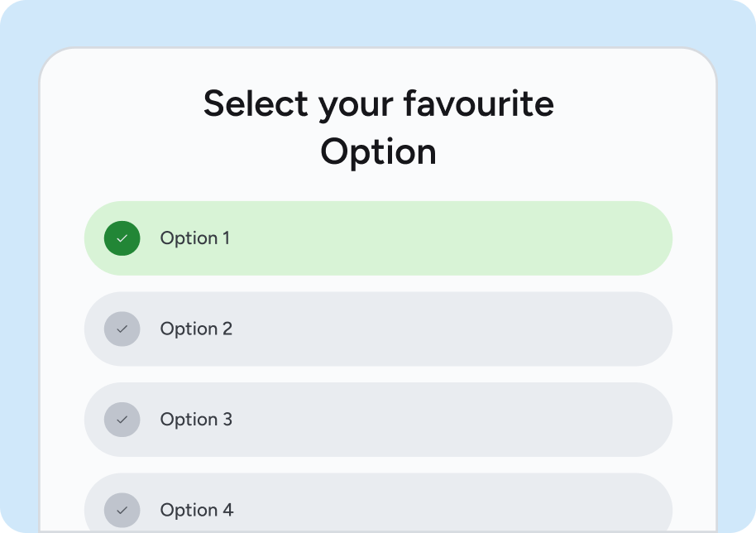
Task: Click the "Option 4" text label
Action: pos(197,510)
